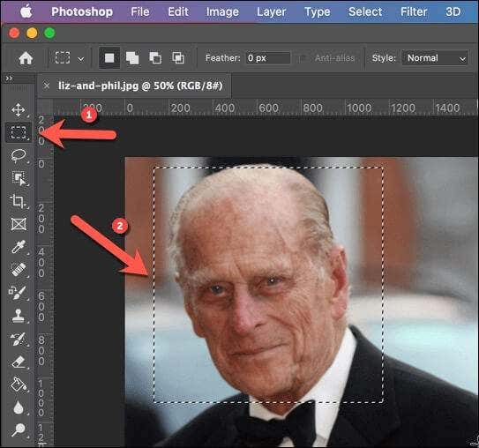Screen dimensions: 479x448
Task: Open the Style dropdown set to Normal
Action: click(435, 58)
